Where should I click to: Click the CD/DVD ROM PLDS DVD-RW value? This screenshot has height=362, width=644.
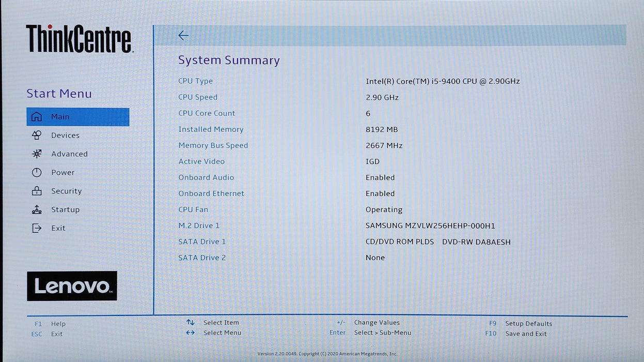(438, 242)
